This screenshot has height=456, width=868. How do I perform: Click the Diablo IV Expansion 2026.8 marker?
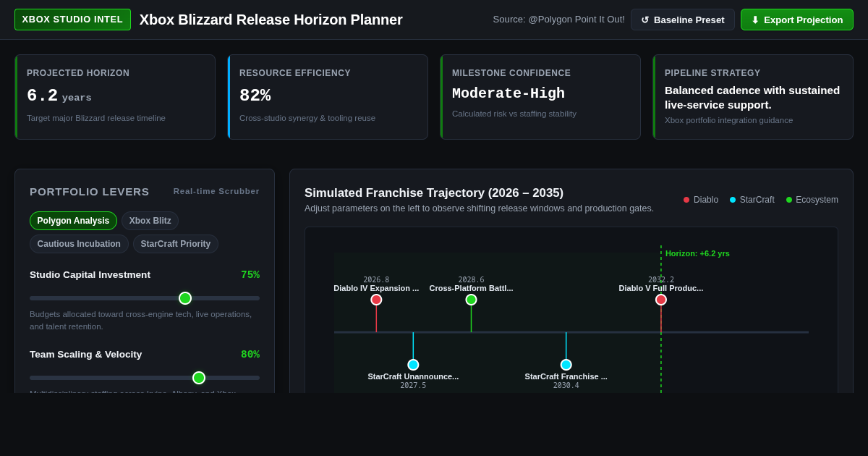click(x=376, y=300)
